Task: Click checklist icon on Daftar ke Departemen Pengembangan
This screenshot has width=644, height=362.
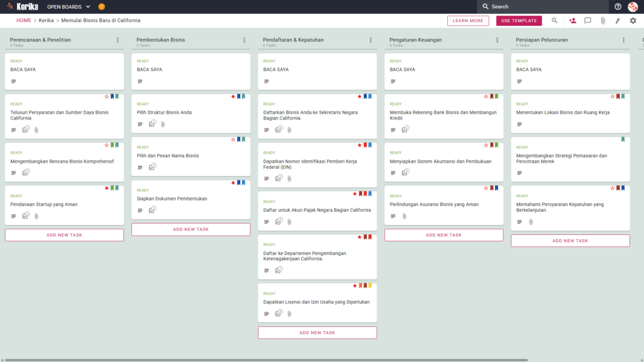Action: (x=279, y=270)
